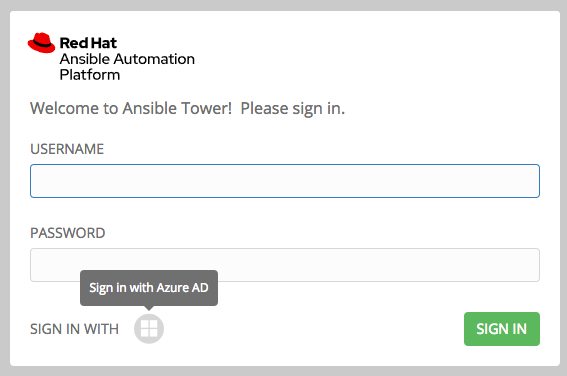Click the 'SIGN IN WITH' label text

coord(74,329)
